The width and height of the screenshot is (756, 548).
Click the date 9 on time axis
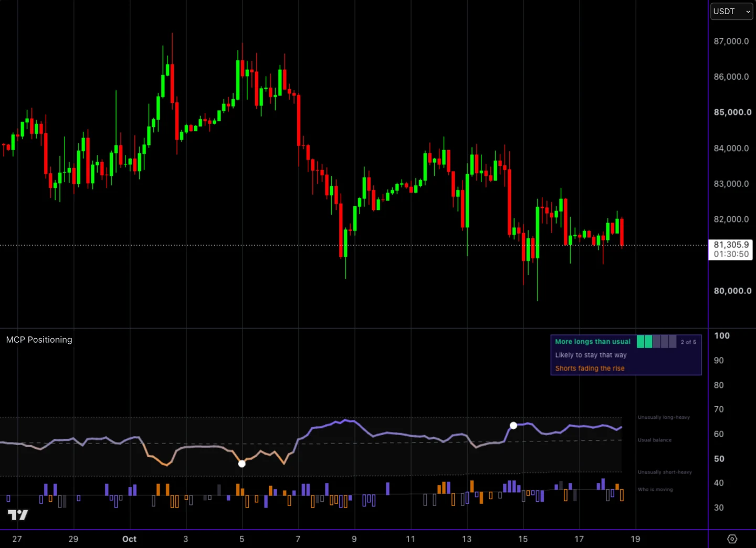tap(354, 539)
